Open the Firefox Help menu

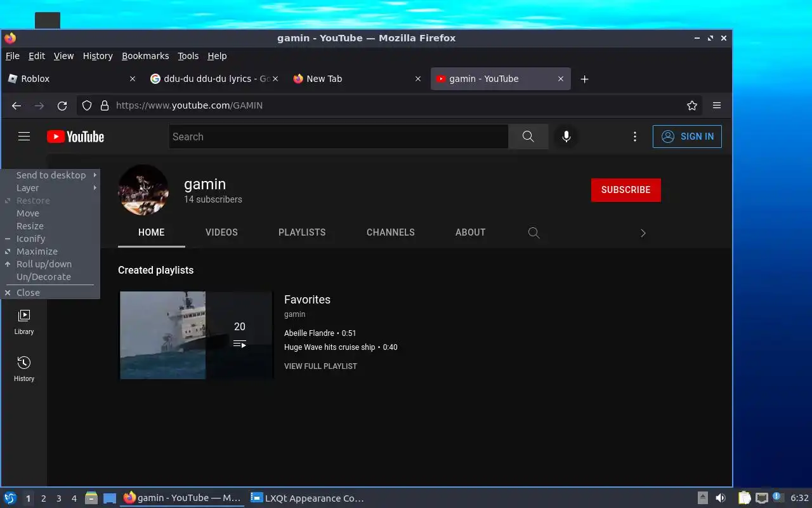(x=217, y=56)
